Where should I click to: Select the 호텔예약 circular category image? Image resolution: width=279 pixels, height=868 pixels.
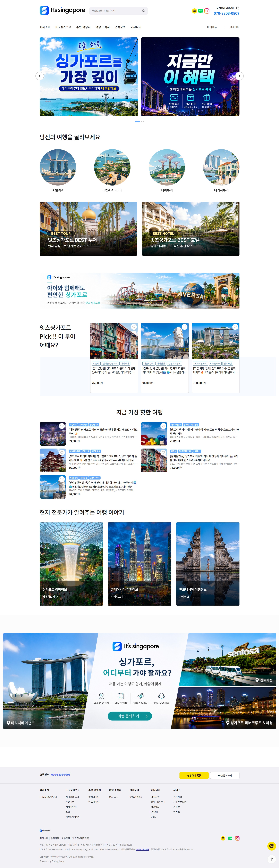58,167
